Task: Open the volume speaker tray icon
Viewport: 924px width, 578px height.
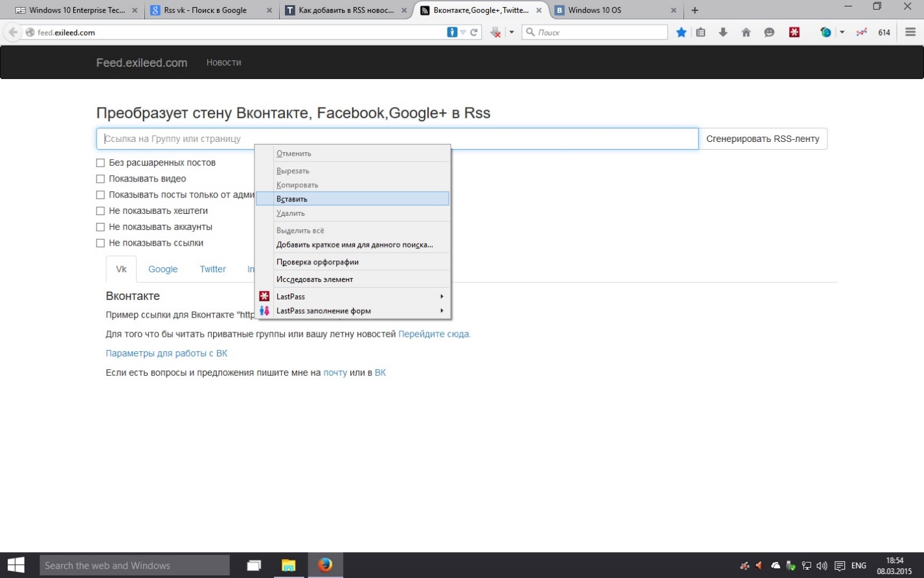Action: (x=822, y=566)
